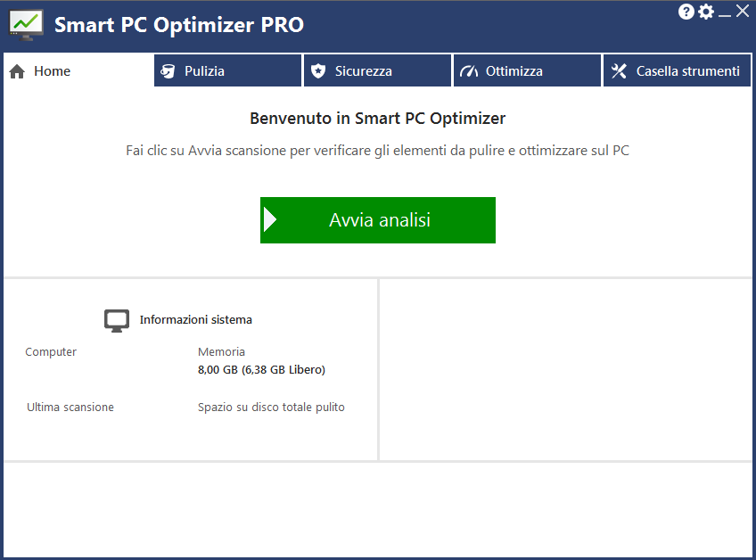Click the Ultima scansione label
The image size is (756, 560).
click(x=70, y=408)
